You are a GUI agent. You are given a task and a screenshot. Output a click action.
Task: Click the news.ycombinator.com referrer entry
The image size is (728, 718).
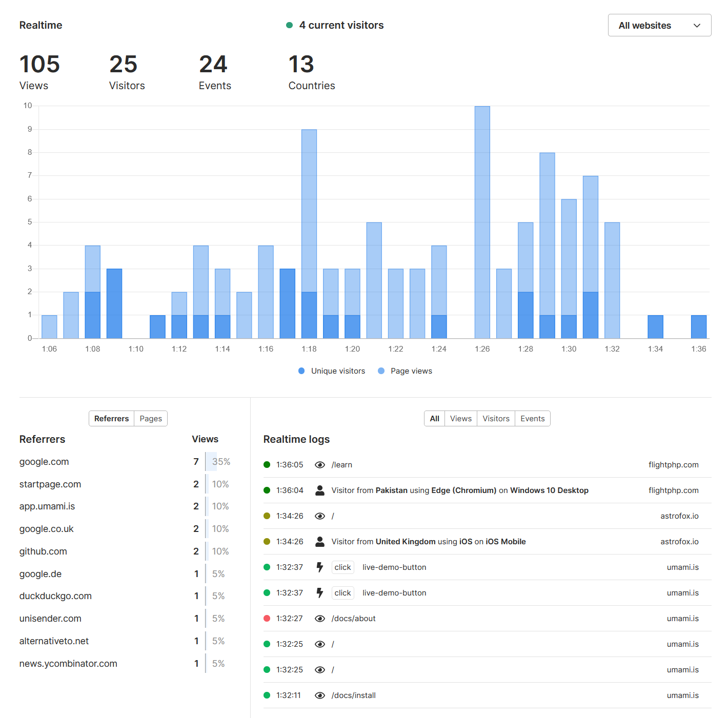(x=68, y=664)
